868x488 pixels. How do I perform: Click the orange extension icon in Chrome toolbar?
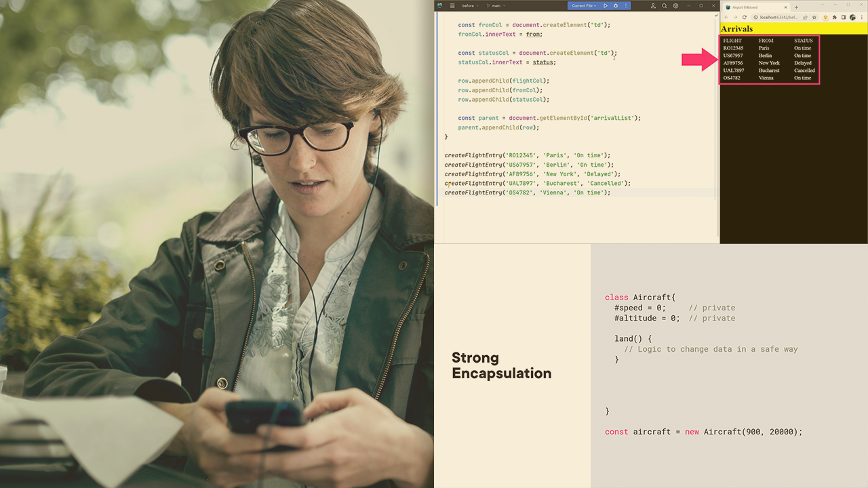(825, 17)
